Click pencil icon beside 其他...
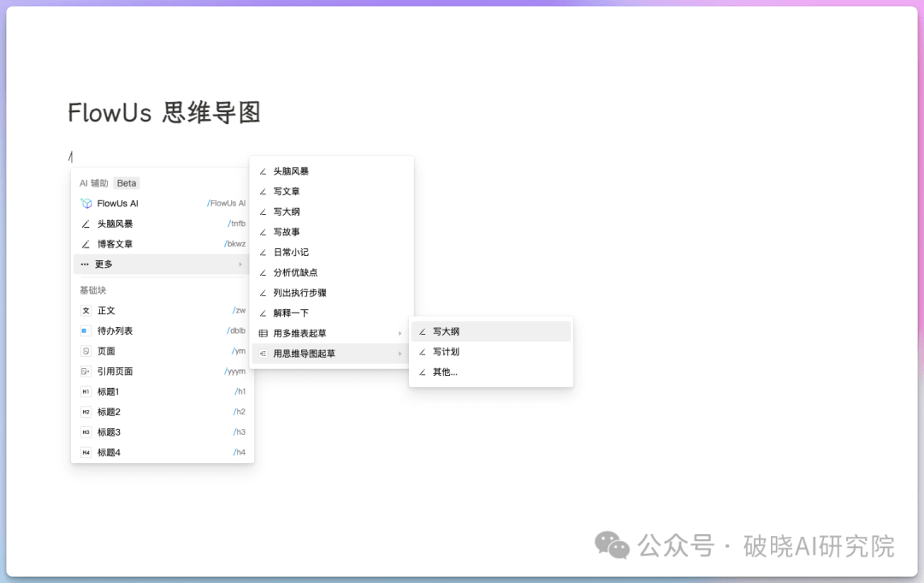The width and height of the screenshot is (924, 583). pyautogui.click(x=423, y=372)
